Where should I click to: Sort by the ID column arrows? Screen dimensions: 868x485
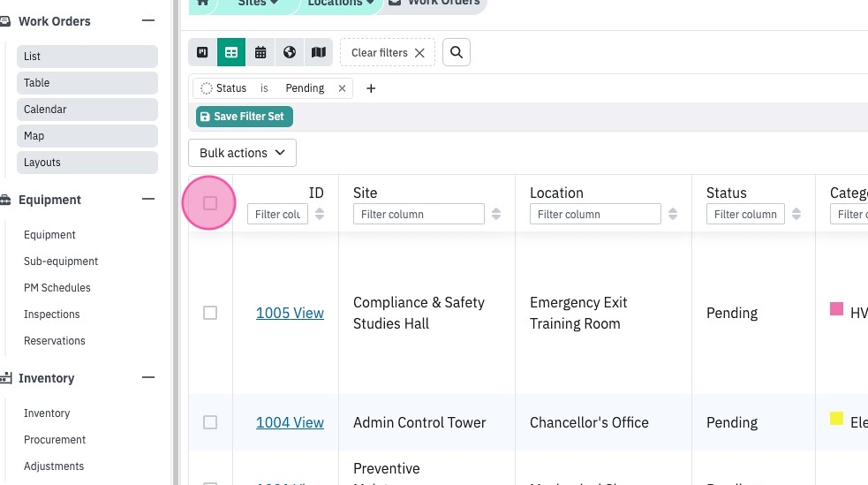pyautogui.click(x=320, y=214)
